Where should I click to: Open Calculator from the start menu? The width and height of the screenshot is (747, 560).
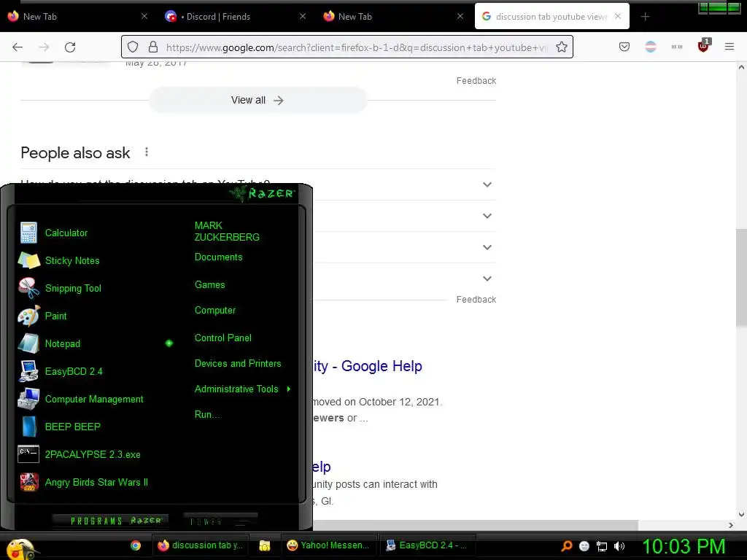coord(66,233)
